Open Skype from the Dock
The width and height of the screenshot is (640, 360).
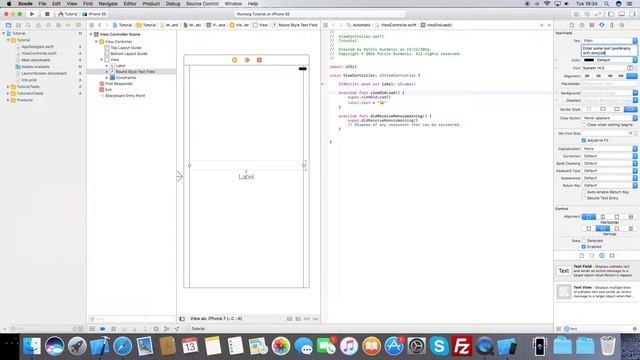[439, 346]
